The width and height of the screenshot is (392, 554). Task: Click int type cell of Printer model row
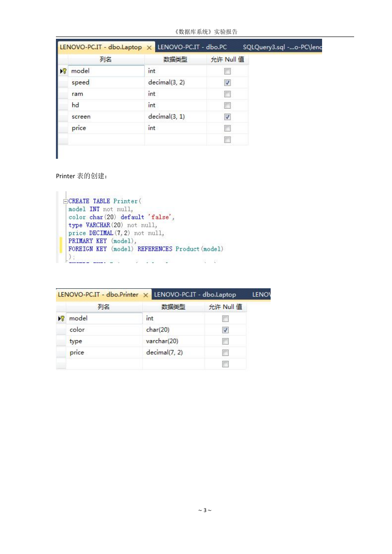[x=174, y=318]
